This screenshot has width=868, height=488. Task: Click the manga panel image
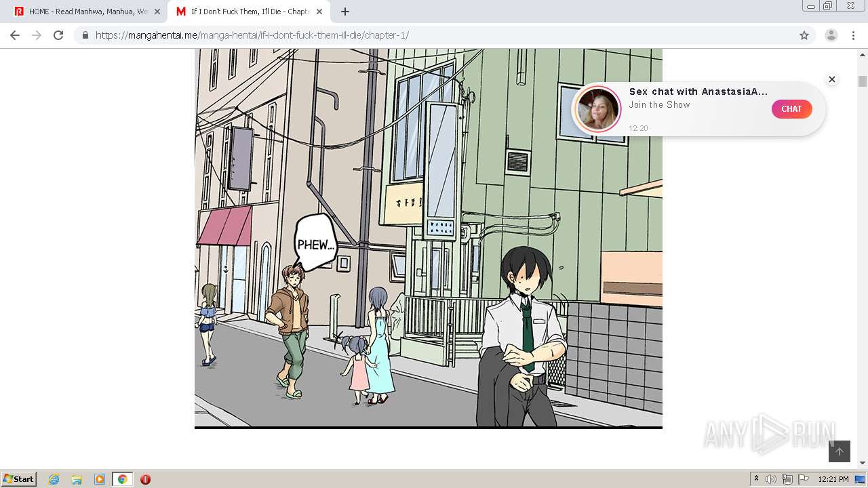pyautogui.click(x=429, y=238)
